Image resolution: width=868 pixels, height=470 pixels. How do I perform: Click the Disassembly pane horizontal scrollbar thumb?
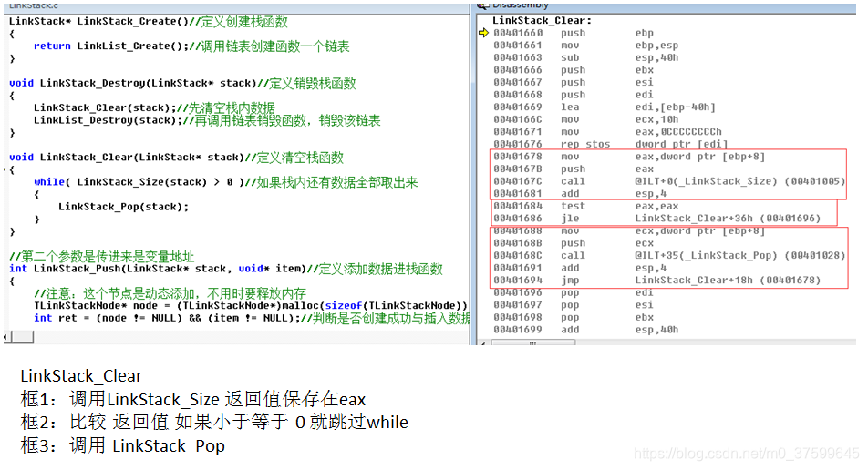tap(533, 342)
